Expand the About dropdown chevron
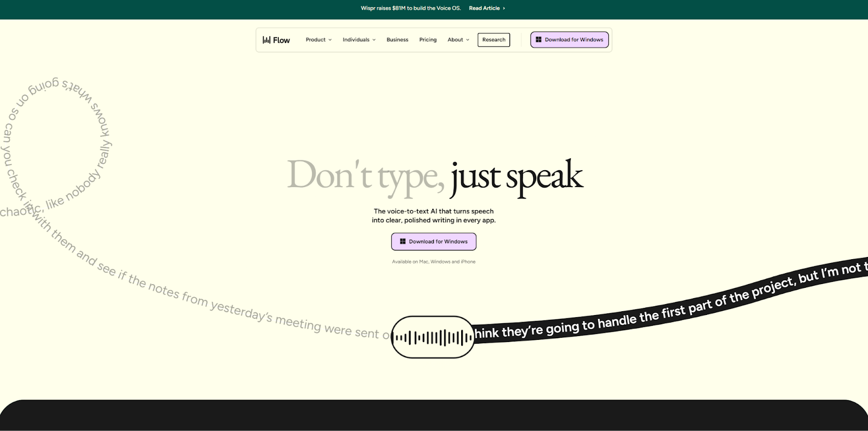Screen dimensions: 868x431 click(468, 40)
